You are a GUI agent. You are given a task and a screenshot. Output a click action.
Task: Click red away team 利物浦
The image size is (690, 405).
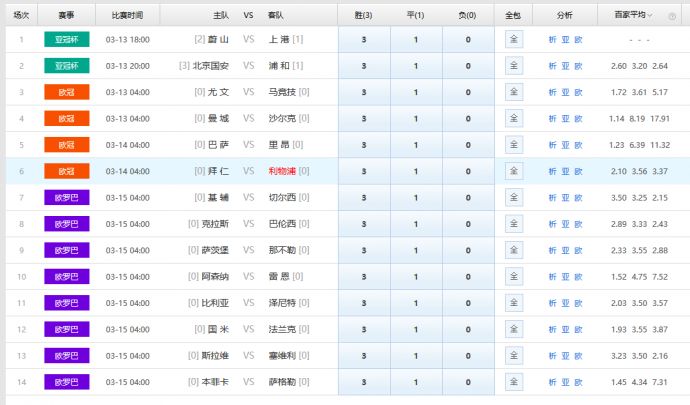(282, 171)
